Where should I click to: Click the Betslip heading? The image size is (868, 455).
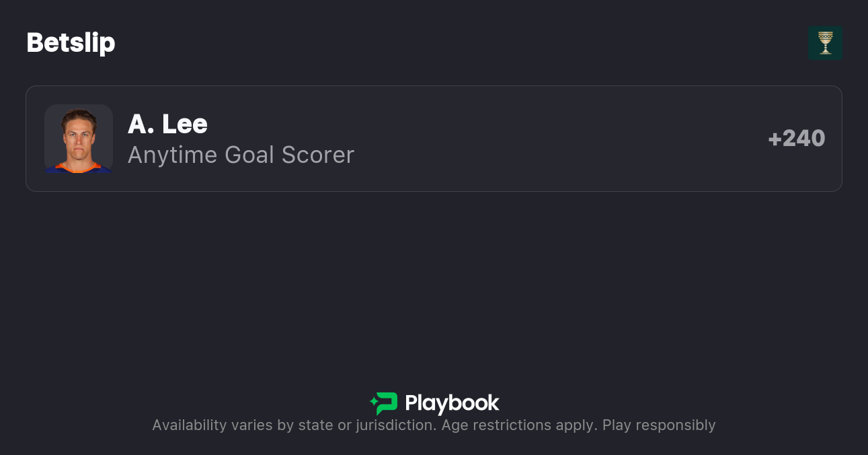[x=71, y=43]
